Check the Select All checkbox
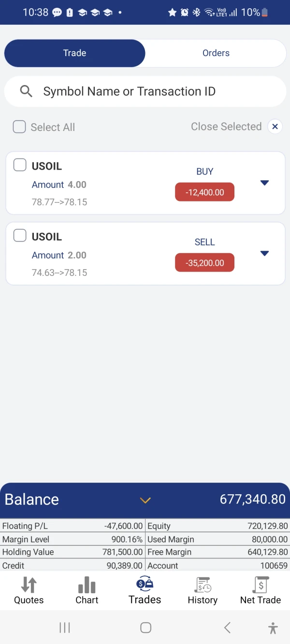The height and width of the screenshot is (644, 290). (19, 127)
